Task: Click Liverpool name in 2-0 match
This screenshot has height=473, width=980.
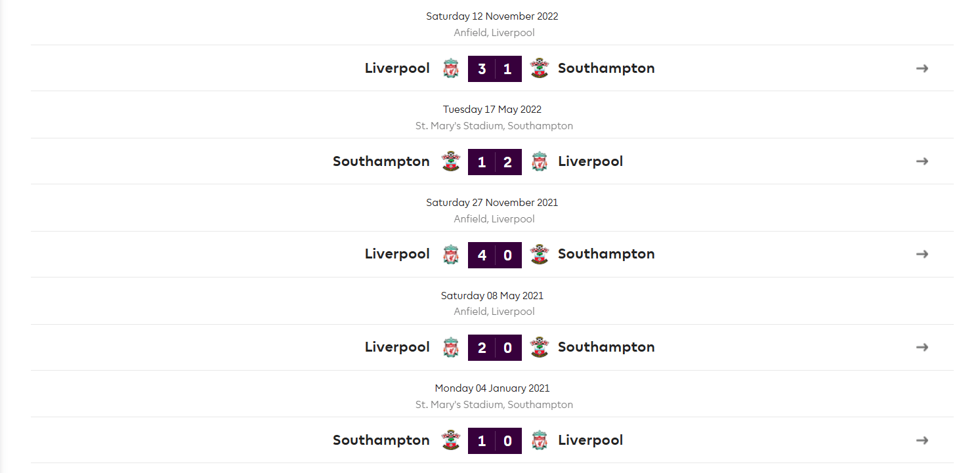Action: coord(397,347)
